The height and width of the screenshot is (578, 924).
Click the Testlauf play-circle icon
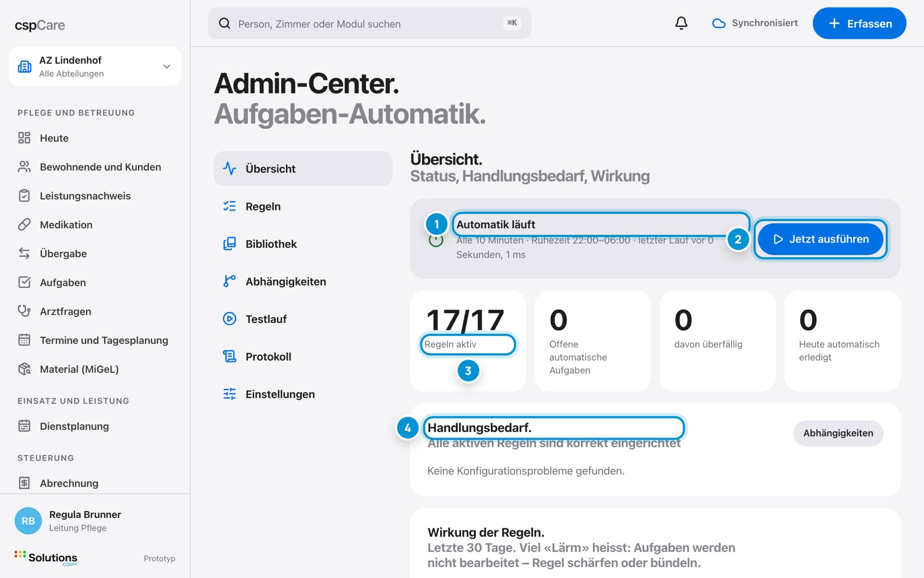pyautogui.click(x=229, y=318)
